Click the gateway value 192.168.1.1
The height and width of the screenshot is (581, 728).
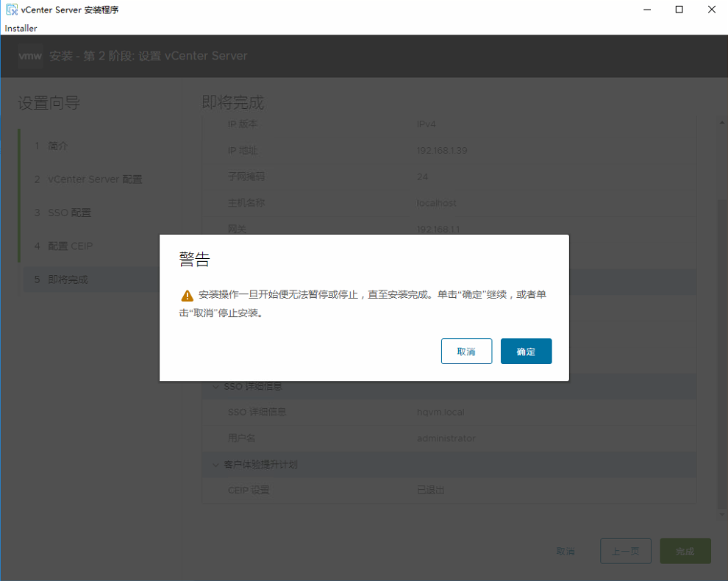point(438,229)
